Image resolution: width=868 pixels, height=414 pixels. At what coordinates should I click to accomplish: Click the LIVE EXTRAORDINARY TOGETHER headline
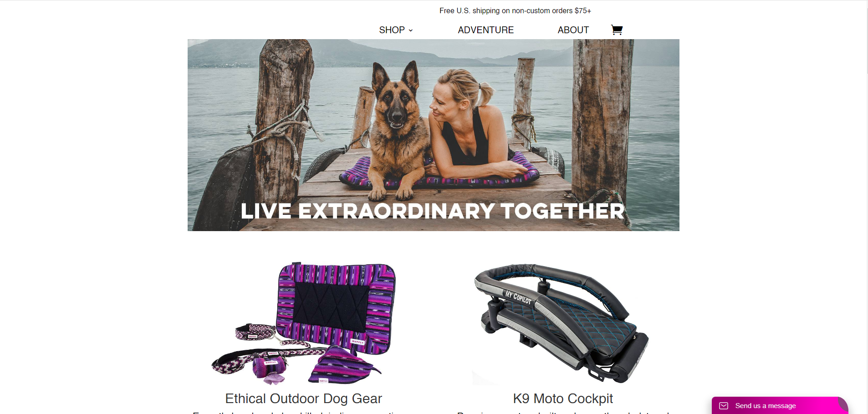433,211
